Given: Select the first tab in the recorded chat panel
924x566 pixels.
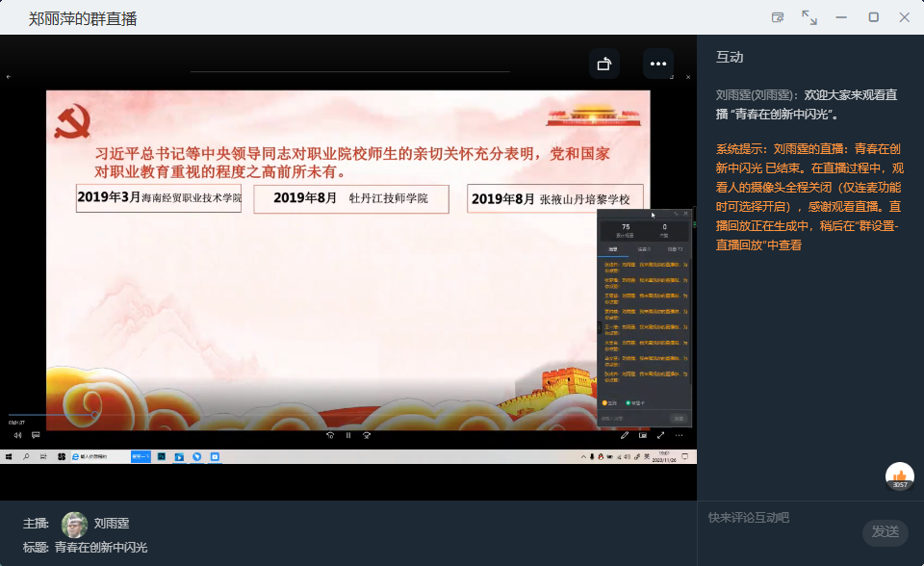Looking at the screenshot, I should pyautogui.click(x=611, y=249).
